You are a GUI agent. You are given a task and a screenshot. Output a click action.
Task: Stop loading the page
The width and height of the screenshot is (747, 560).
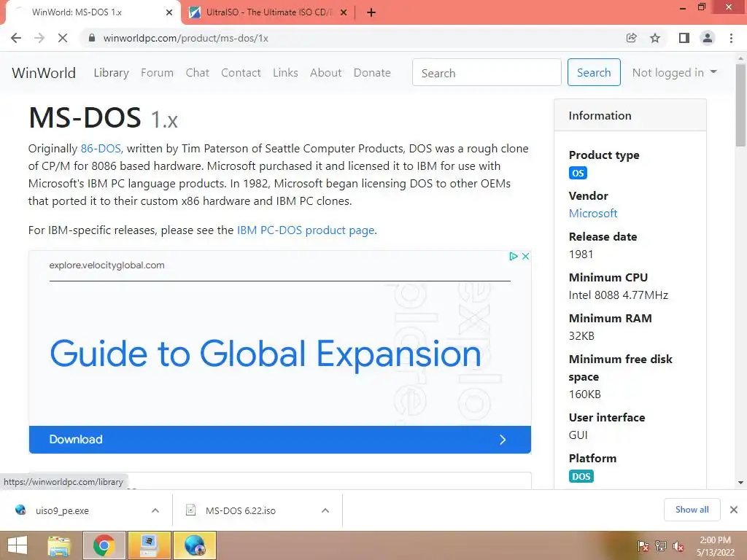coord(63,38)
